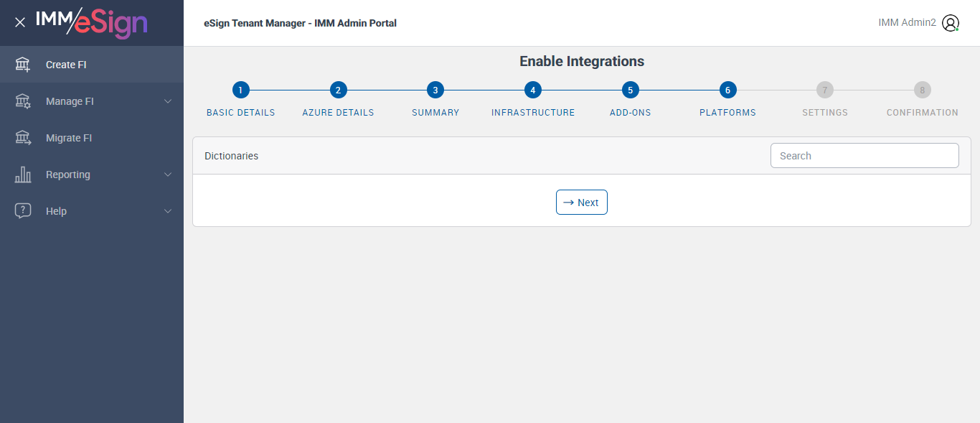
Task: Expand the Reporting submenu chevron
Action: coord(168,175)
